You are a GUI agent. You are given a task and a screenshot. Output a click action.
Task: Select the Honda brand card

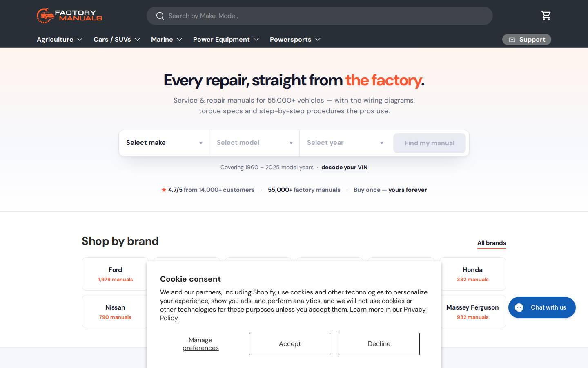point(472,274)
